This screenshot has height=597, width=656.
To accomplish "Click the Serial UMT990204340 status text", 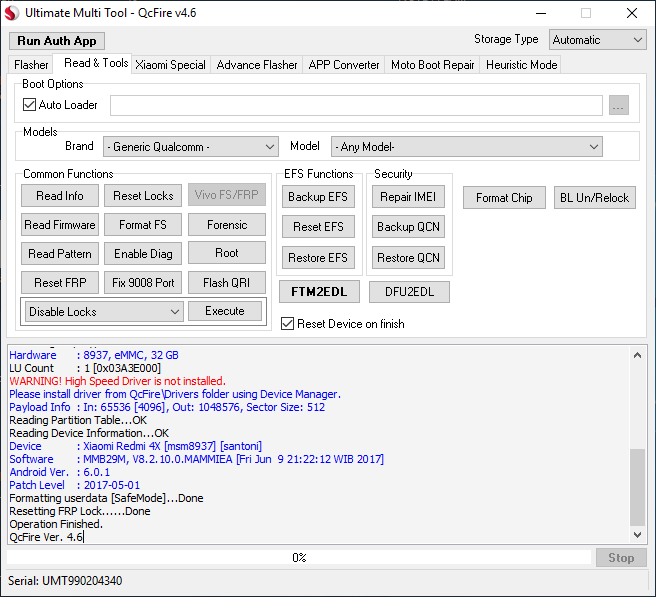I will pos(65,581).
